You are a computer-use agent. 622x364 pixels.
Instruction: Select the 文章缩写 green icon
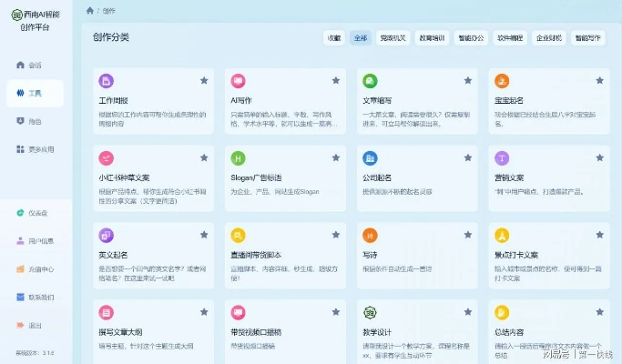(x=370, y=81)
